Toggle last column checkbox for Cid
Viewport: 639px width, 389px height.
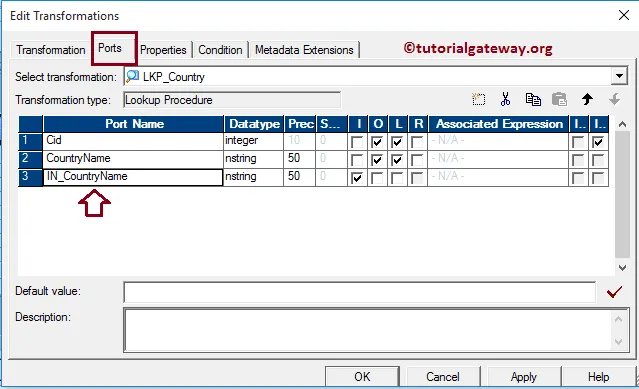tap(598, 142)
